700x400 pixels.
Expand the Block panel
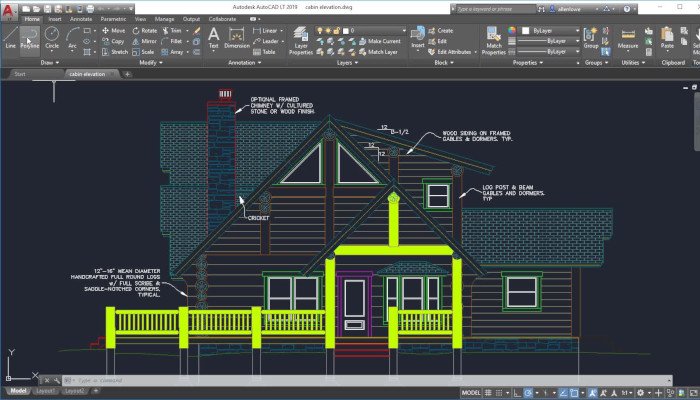(442, 62)
